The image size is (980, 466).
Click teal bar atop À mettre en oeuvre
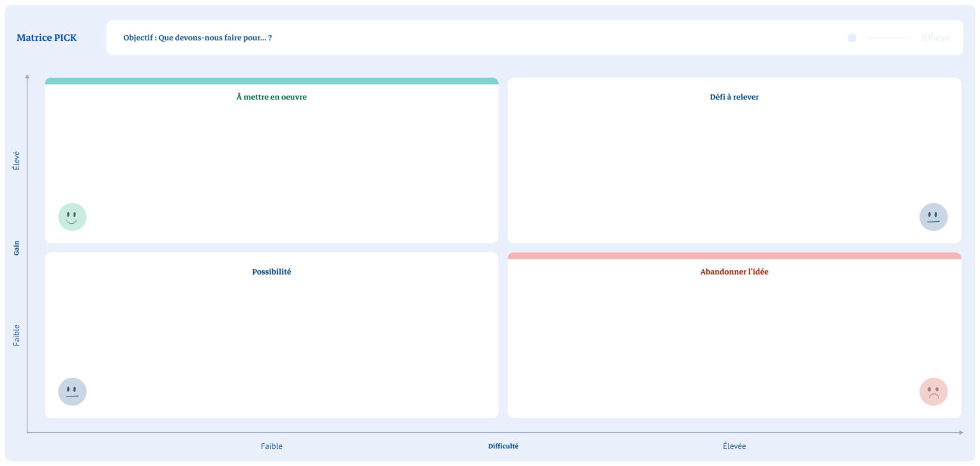point(272,81)
